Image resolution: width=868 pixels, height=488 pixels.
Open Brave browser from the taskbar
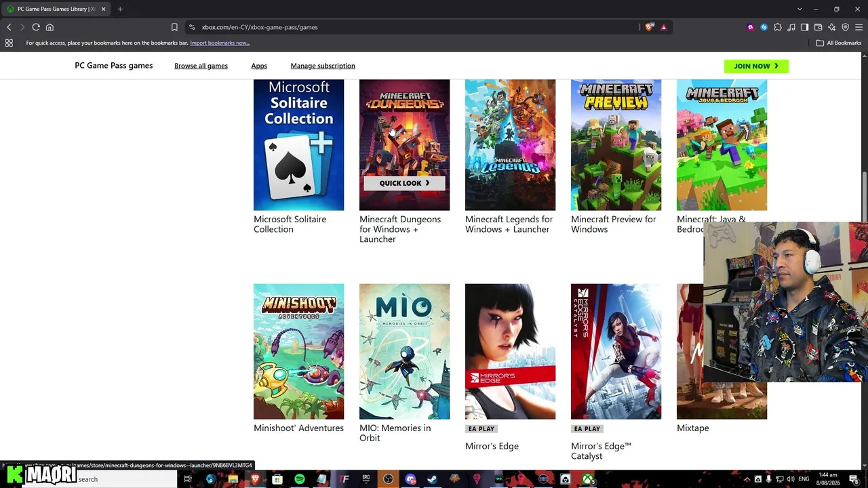coord(255,479)
